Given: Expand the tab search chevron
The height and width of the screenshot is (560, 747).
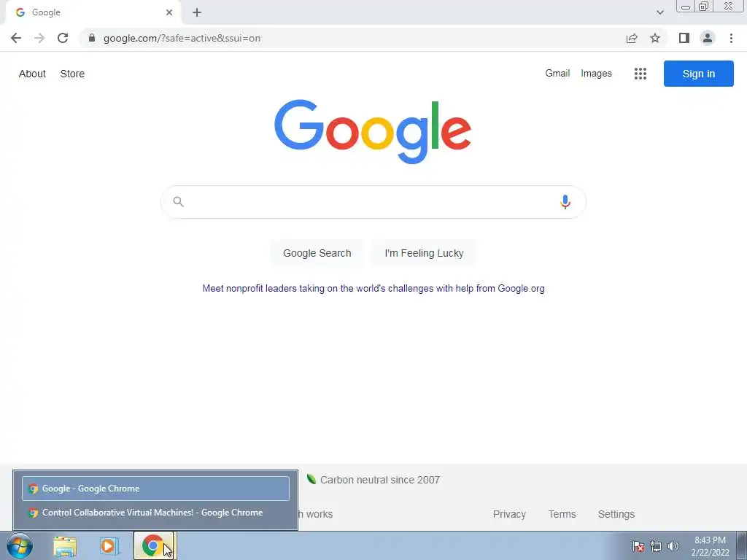Looking at the screenshot, I should pyautogui.click(x=659, y=12).
